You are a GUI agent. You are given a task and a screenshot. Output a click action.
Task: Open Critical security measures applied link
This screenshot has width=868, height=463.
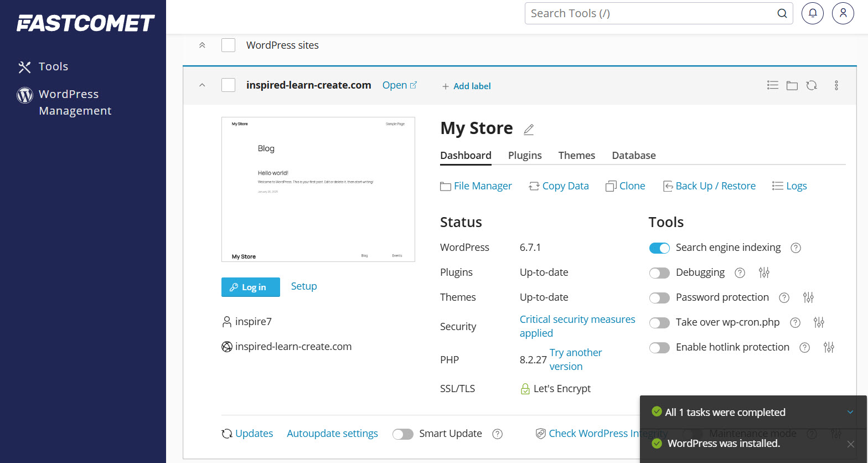click(577, 326)
